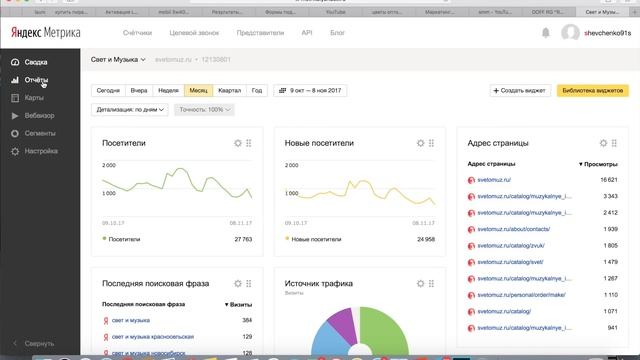The height and width of the screenshot is (360, 640).
Task: Open the svetomuz.ru/catalog/svet/ link
Action: click(510, 262)
